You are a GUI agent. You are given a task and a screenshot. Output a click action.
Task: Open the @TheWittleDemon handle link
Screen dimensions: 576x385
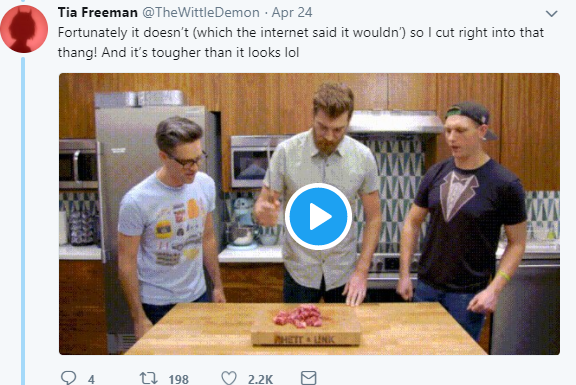(201, 12)
